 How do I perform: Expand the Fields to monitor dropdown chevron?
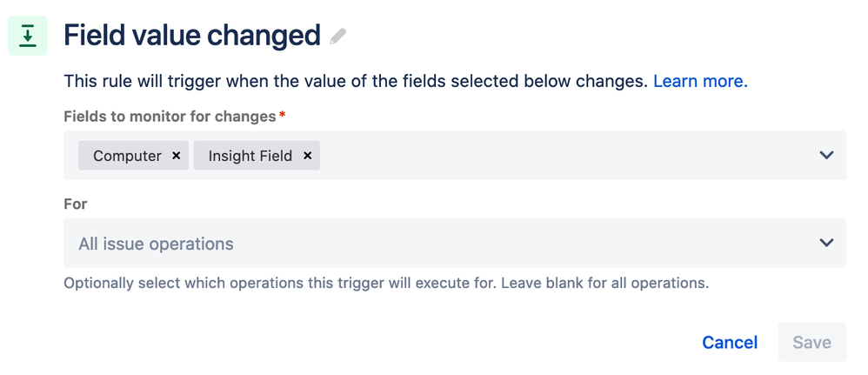tap(826, 155)
